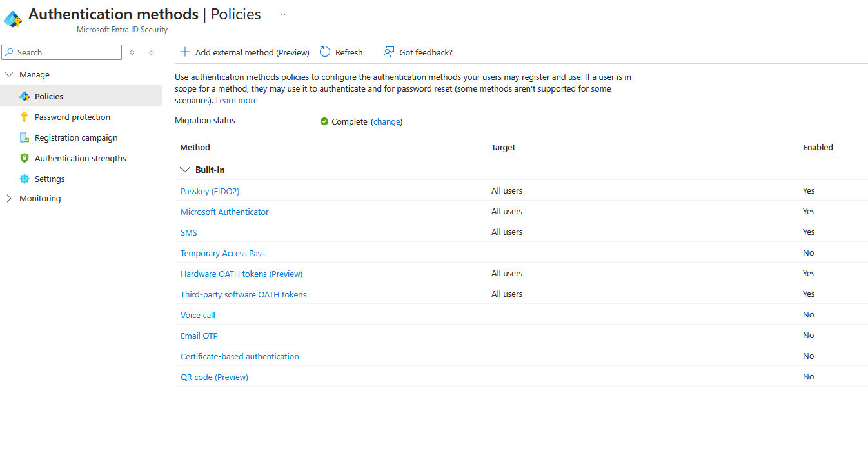Image resolution: width=868 pixels, height=453 pixels.
Task: Expand the Monitoring section
Action: click(8, 198)
